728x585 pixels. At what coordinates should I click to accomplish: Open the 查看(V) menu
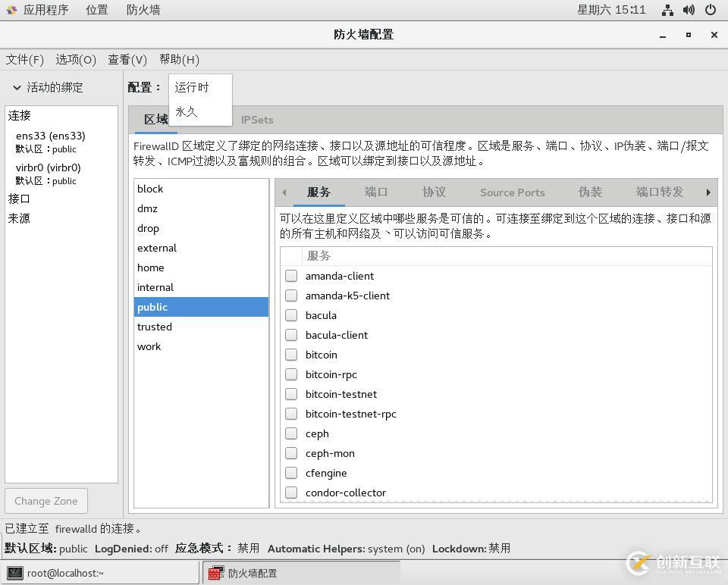click(127, 59)
